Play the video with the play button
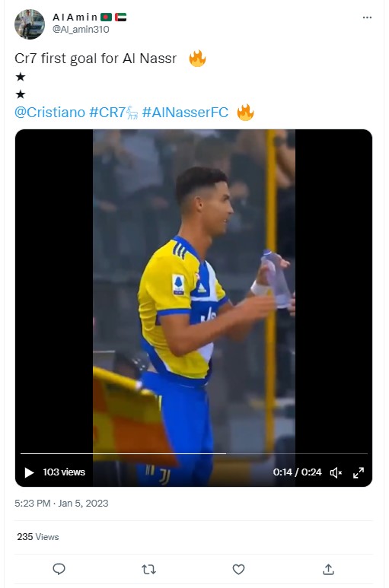 29,472
